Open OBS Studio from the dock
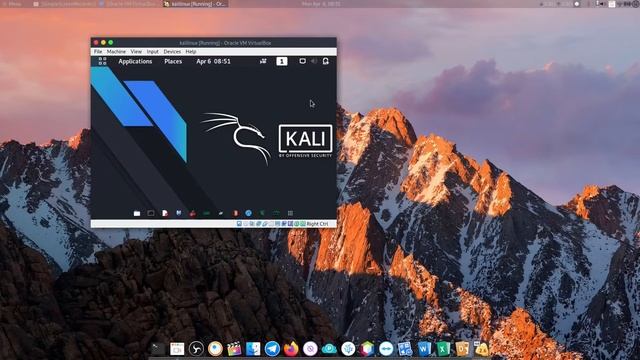 (196, 349)
